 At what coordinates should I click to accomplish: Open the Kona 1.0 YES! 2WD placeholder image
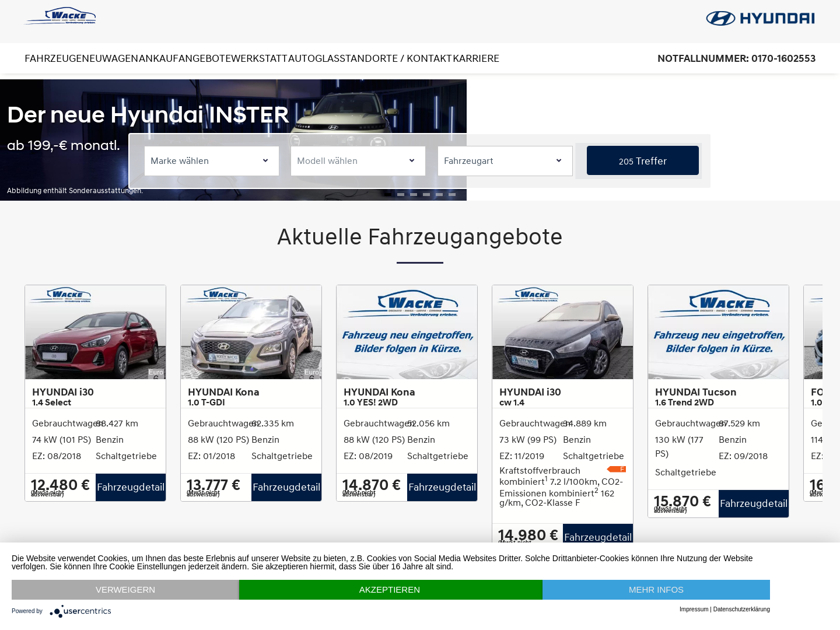(407, 332)
